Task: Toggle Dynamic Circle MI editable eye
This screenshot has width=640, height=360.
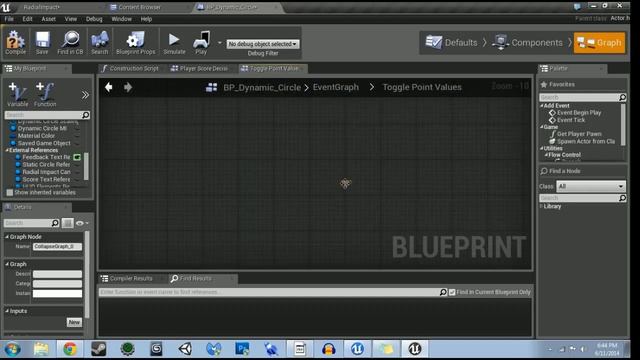Action: (x=77, y=128)
